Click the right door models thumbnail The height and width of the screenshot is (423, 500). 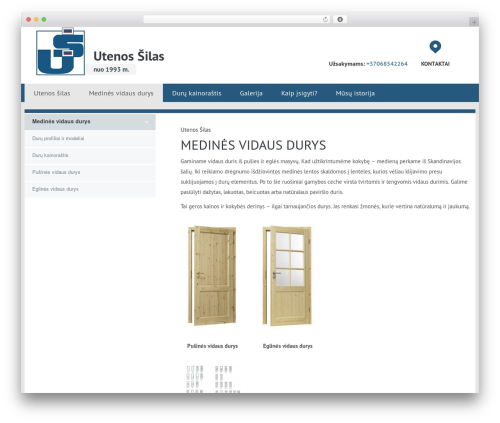point(227,379)
